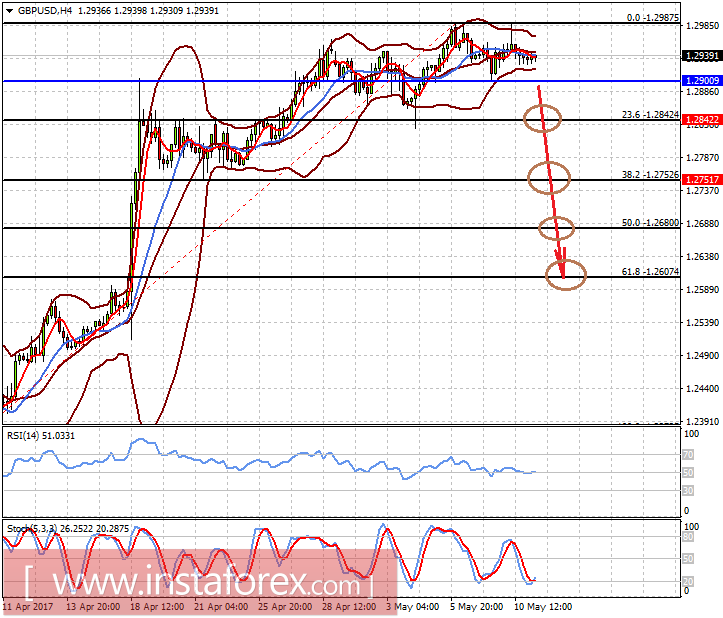This screenshot has height=618, width=723.
Task: Select the time axis label 25 Apr 20:00
Action: pyautogui.click(x=285, y=606)
